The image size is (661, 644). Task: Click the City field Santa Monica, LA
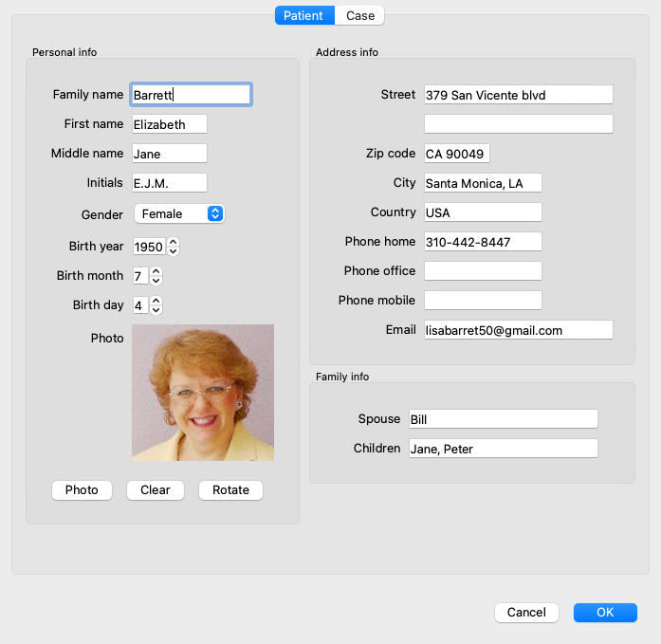[x=483, y=183]
